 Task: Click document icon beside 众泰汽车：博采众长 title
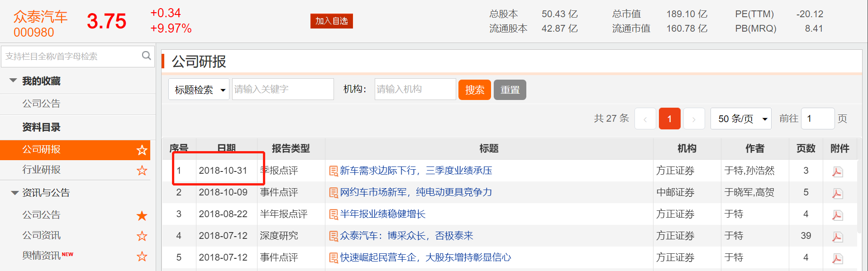tap(334, 236)
